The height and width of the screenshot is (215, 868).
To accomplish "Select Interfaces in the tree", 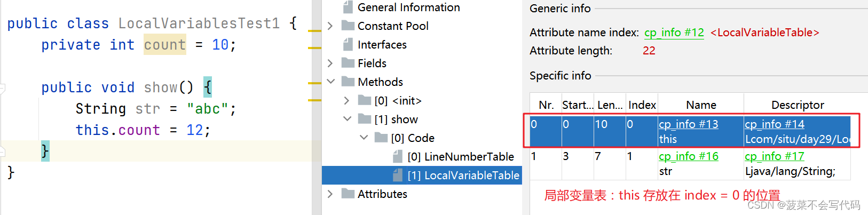I will tap(382, 44).
